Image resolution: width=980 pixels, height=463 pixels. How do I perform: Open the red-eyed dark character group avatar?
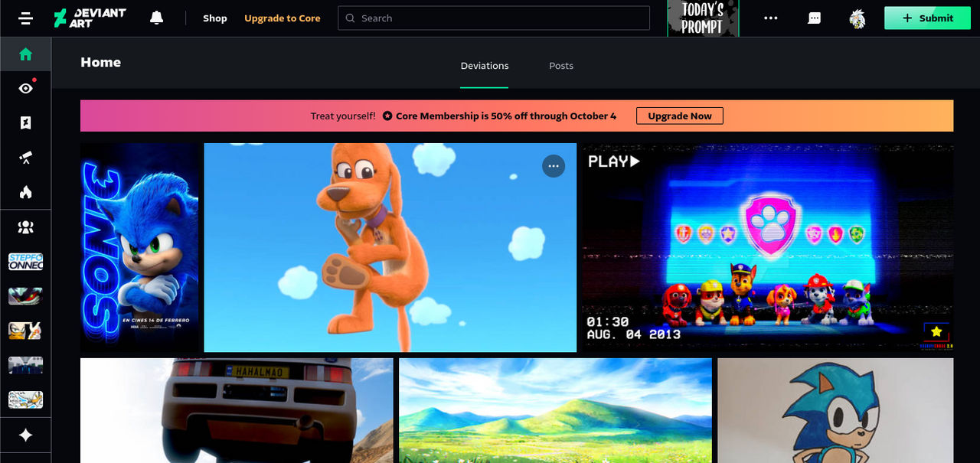(x=25, y=296)
